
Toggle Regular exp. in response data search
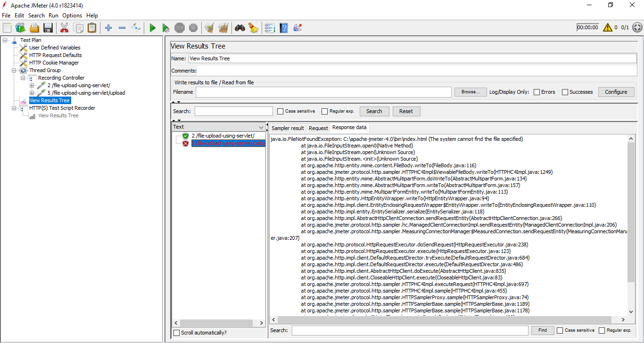click(x=602, y=330)
